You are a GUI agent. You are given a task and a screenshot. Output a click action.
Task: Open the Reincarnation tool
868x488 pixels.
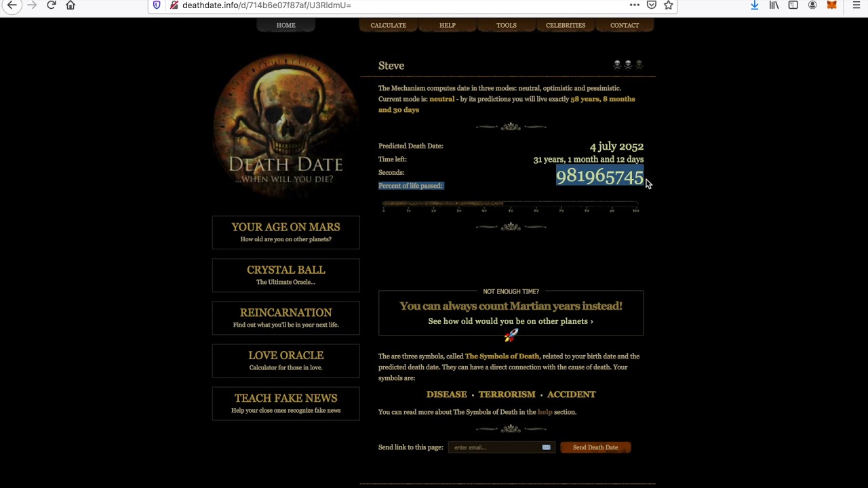pos(285,317)
